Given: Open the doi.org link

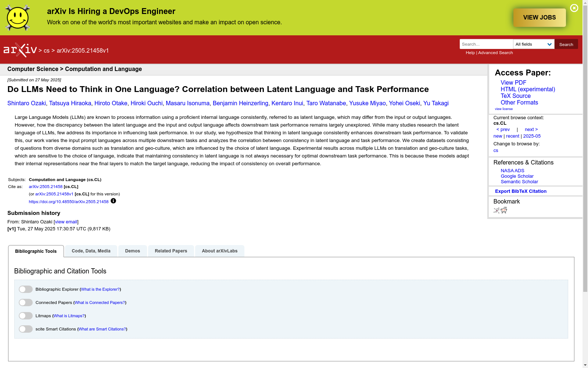Looking at the screenshot, I should point(69,202).
